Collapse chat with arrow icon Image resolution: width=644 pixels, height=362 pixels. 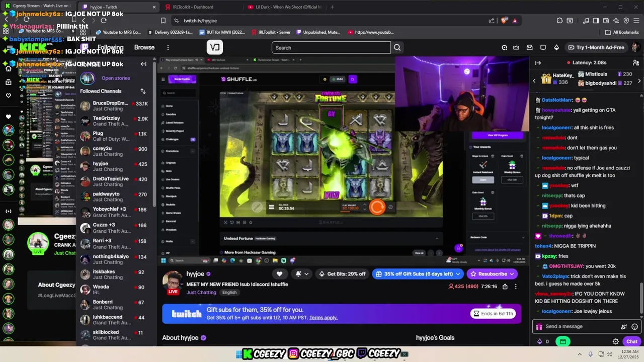pos(538,63)
